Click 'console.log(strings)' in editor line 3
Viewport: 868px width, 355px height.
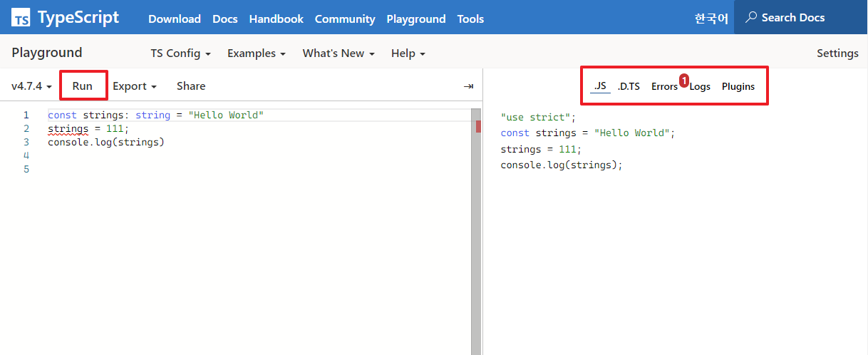(106, 142)
